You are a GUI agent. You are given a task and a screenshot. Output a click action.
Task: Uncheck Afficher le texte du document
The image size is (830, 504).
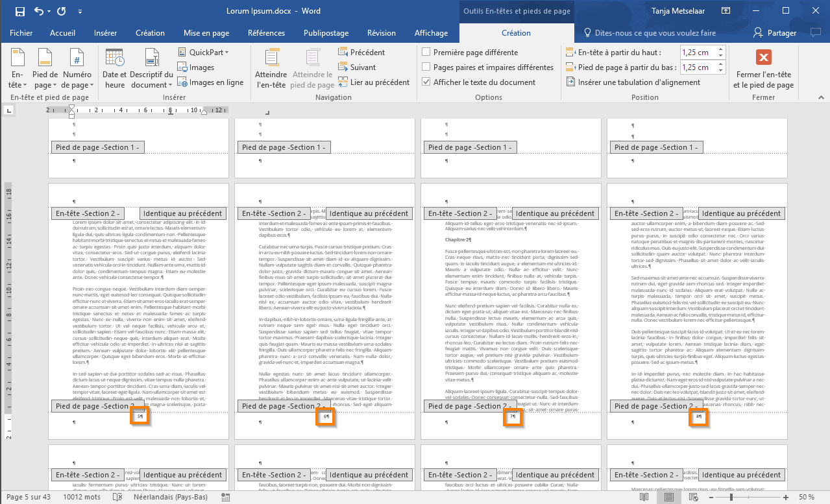[479, 82]
